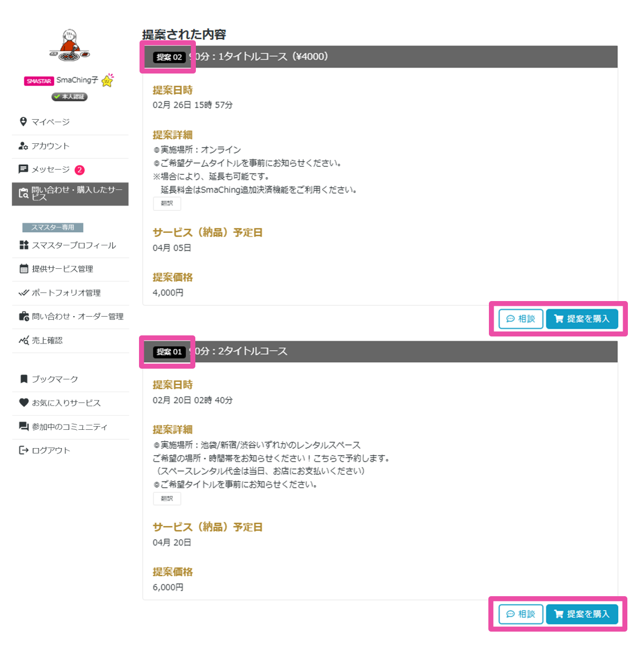This screenshot has width=644, height=652.
Task: Click 翻訳 button under proposal 02 details
Action: (x=167, y=203)
